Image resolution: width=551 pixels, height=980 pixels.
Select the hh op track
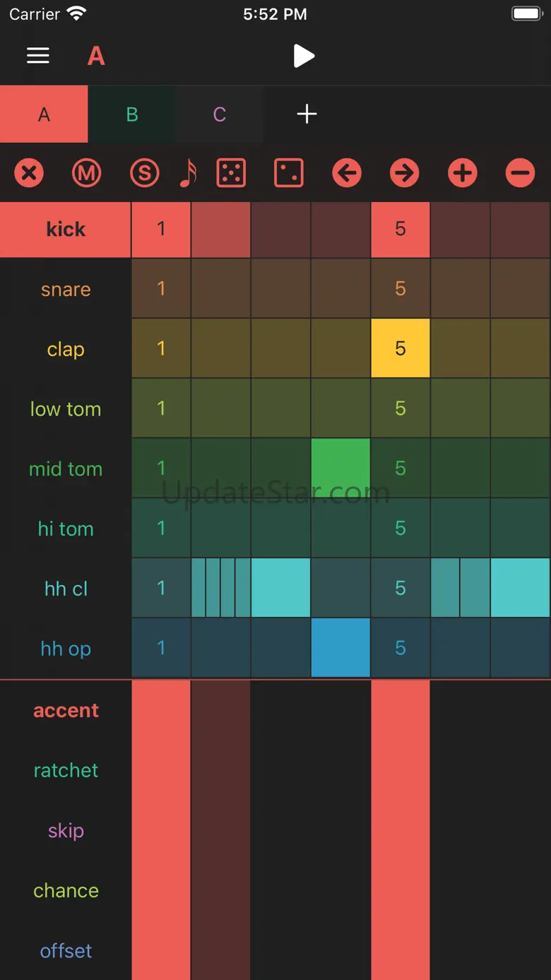(x=66, y=649)
